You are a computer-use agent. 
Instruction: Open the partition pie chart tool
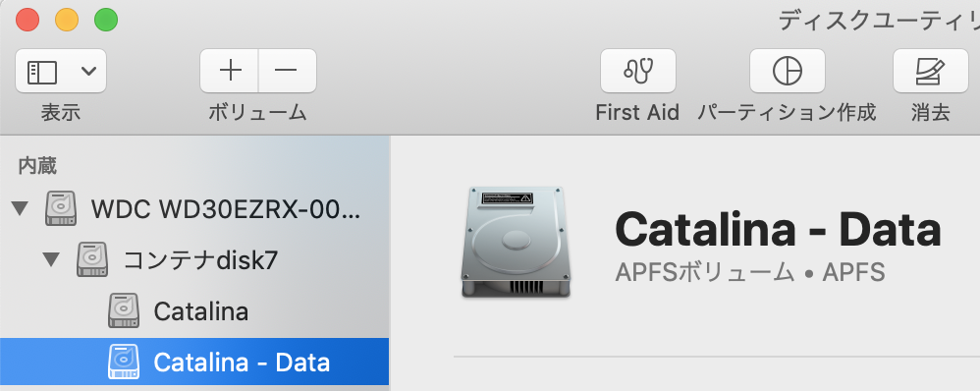[x=787, y=71]
